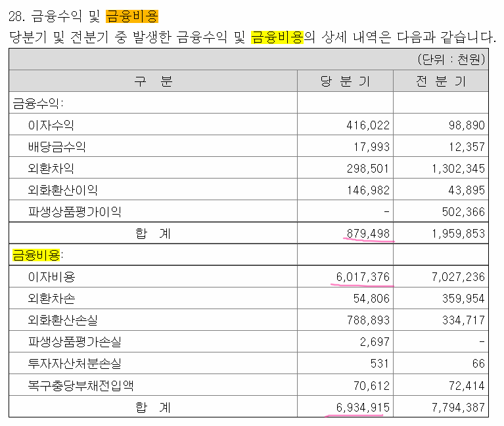
Task: Click the 이자수익 row label
Action: (51, 125)
